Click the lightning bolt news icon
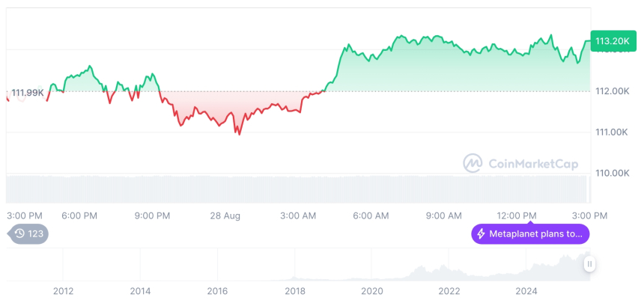Screen dimensions: 644x300 coord(481,234)
